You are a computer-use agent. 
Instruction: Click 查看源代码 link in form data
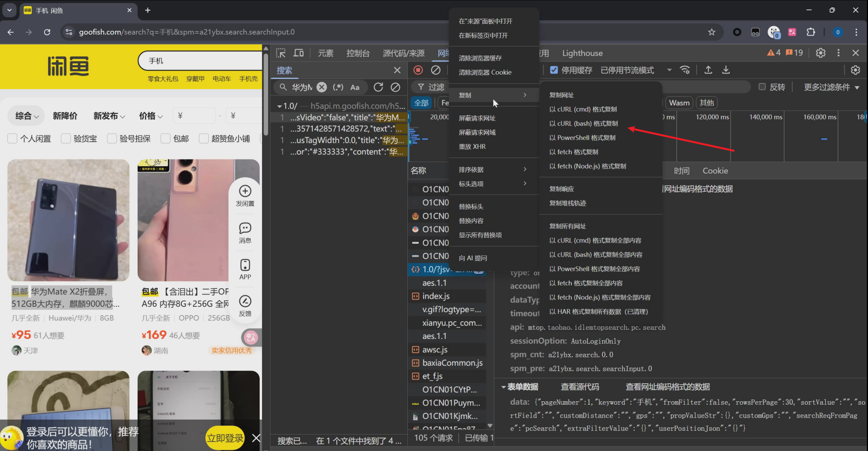[x=580, y=387]
